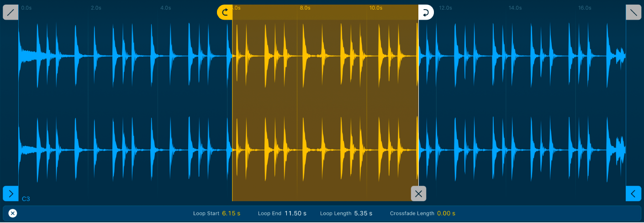644x223 pixels.
Task: Click the 2.0s ruler mark
Action: pos(96,8)
